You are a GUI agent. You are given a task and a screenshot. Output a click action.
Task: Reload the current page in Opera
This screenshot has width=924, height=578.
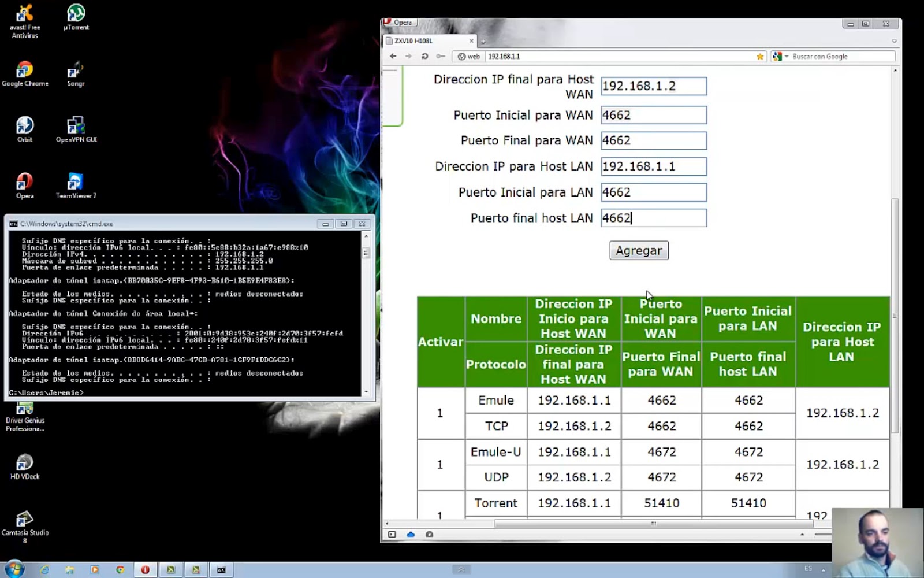point(424,56)
